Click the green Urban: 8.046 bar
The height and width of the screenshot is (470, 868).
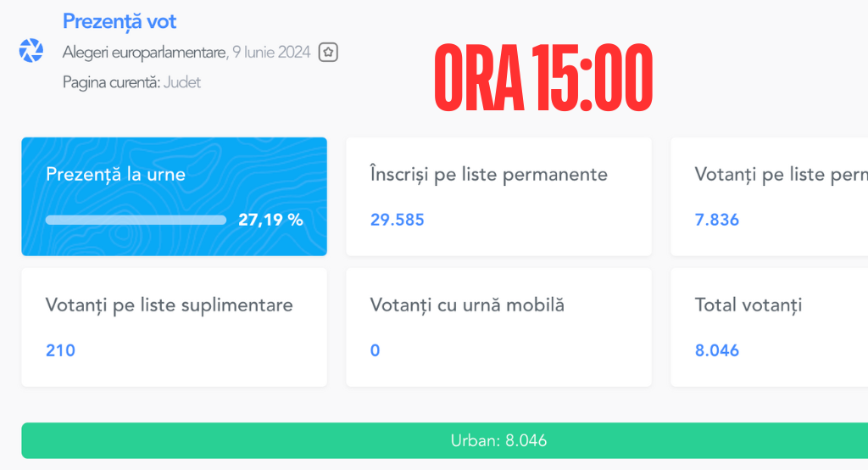click(x=444, y=440)
